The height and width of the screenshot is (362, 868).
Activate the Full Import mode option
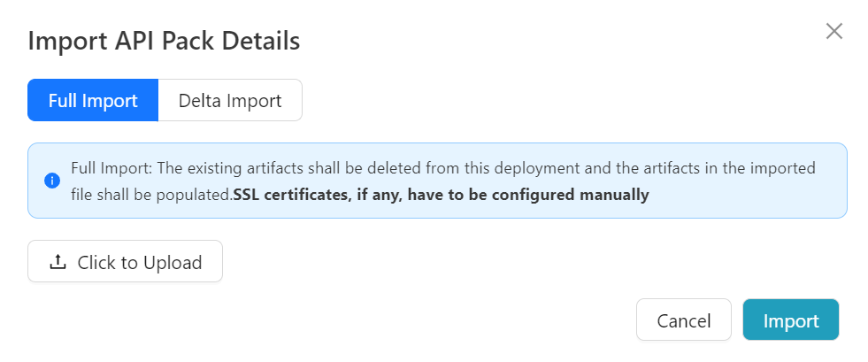[93, 100]
